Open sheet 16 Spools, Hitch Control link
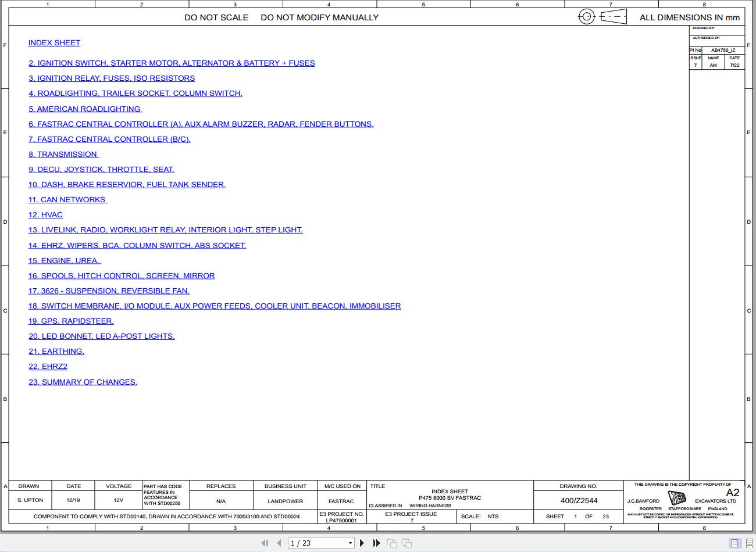This screenshot has height=552, width=756. click(x=122, y=275)
